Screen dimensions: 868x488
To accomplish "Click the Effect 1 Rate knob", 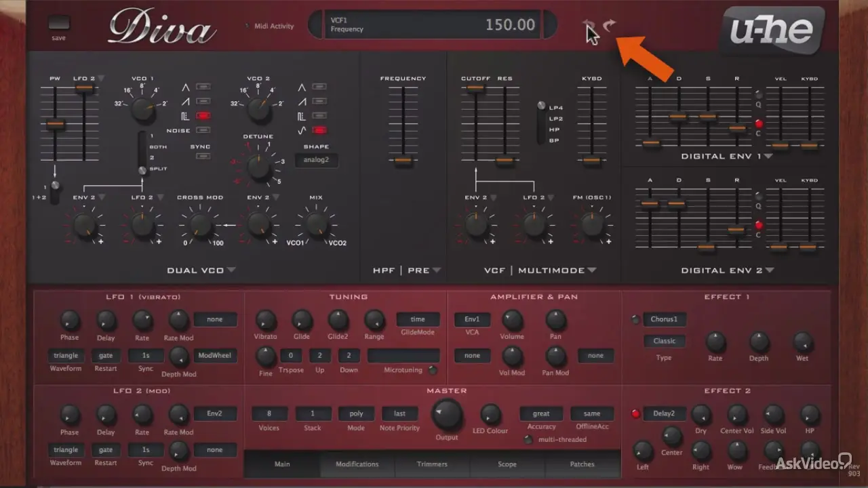I will pyautogui.click(x=715, y=342).
